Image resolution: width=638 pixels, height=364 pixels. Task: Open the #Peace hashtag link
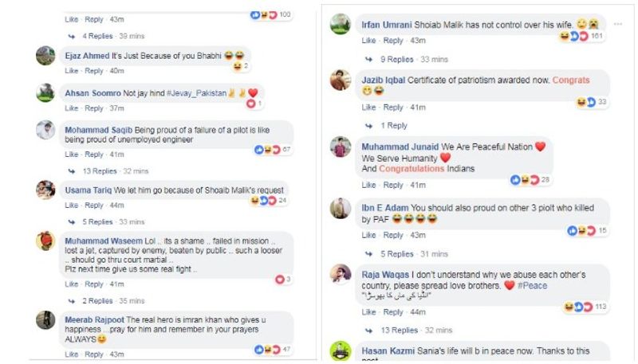tap(532, 285)
